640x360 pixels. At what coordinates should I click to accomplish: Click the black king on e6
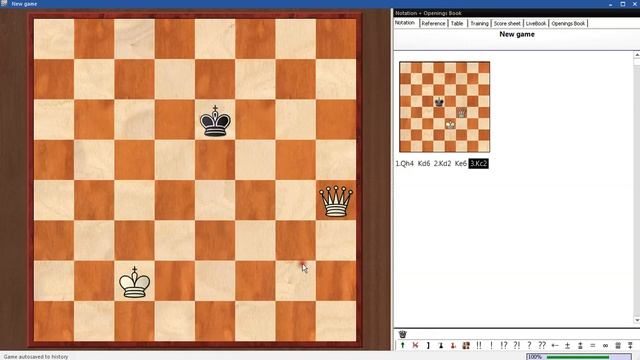[x=215, y=121]
